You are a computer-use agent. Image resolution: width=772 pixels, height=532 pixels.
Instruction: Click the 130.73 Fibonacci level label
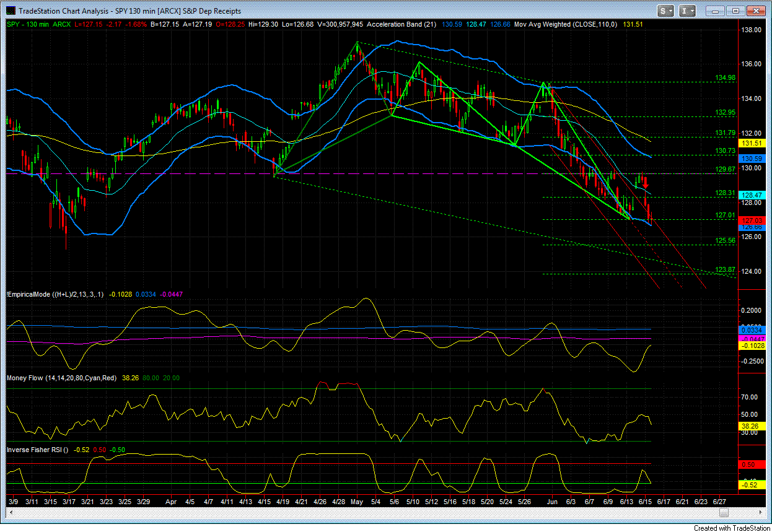click(725, 151)
